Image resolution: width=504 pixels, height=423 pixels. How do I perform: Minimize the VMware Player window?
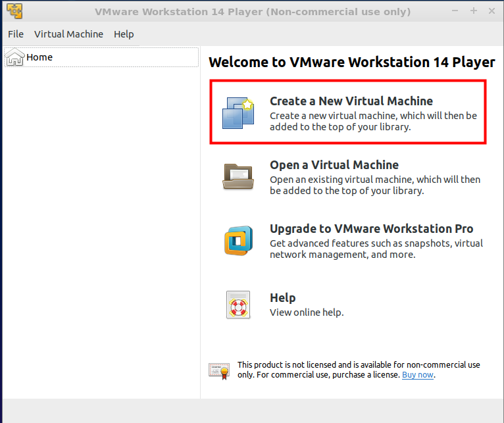tap(455, 11)
